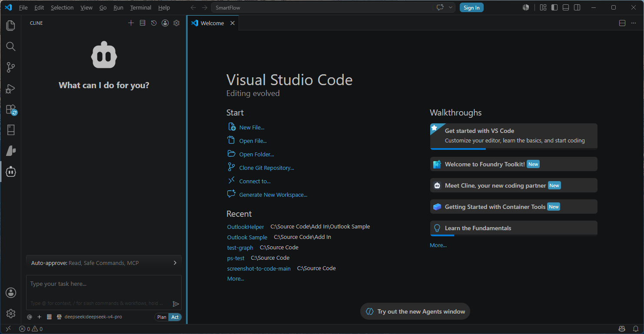Switch Cline to Act mode
The width and height of the screenshot is (644, 334).
(x=175, y=317)
